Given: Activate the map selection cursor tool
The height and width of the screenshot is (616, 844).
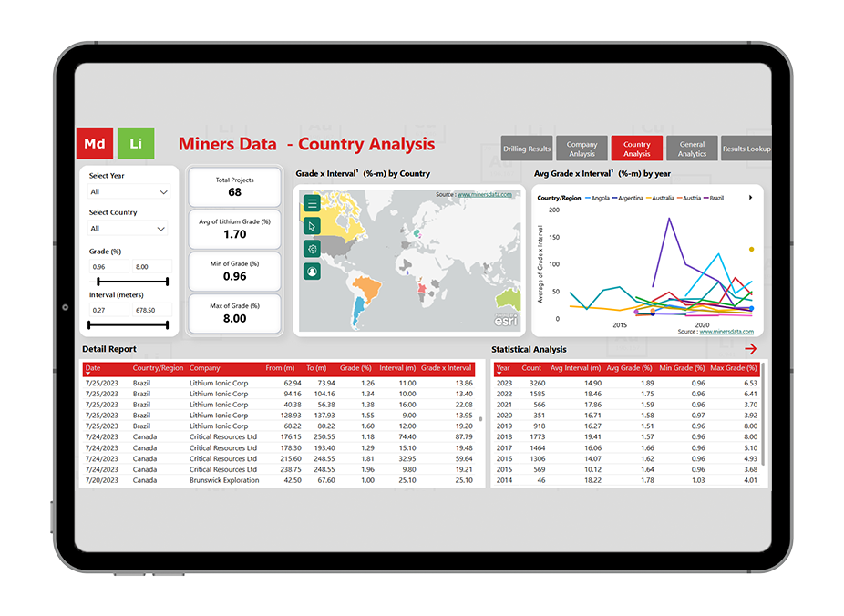Looking at the screenshot, I should click(313, 226).
